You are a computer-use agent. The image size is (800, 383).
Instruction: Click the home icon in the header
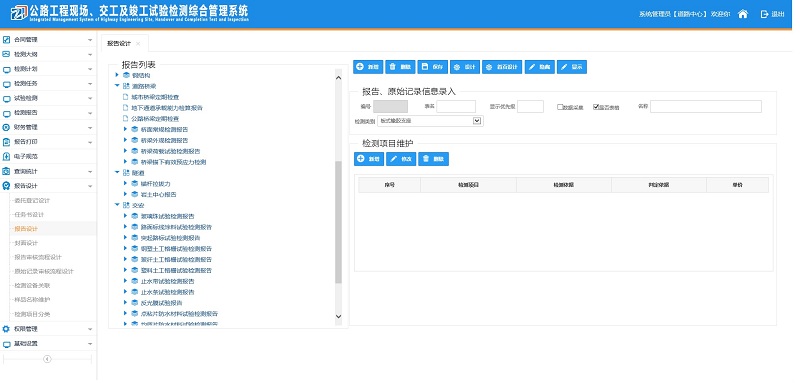point(743,14)
